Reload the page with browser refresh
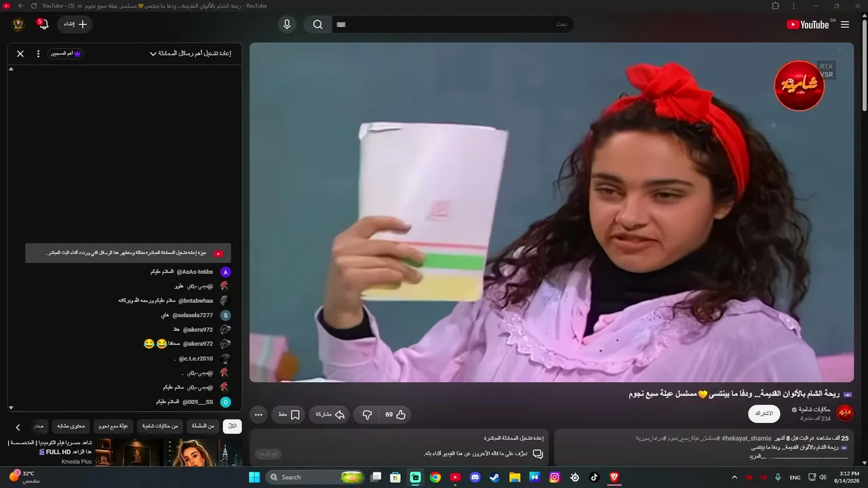Viewport: 868px width, 488px height. 34,5
